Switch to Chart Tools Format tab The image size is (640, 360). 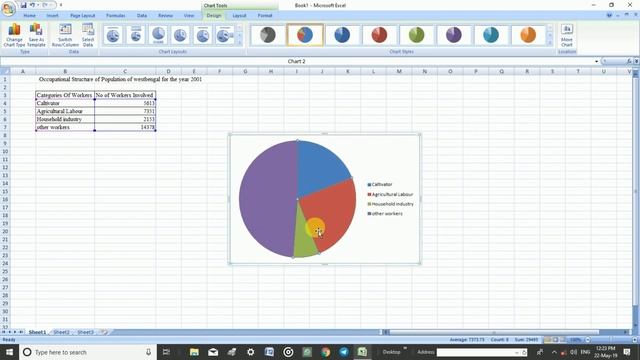point(265,16)
